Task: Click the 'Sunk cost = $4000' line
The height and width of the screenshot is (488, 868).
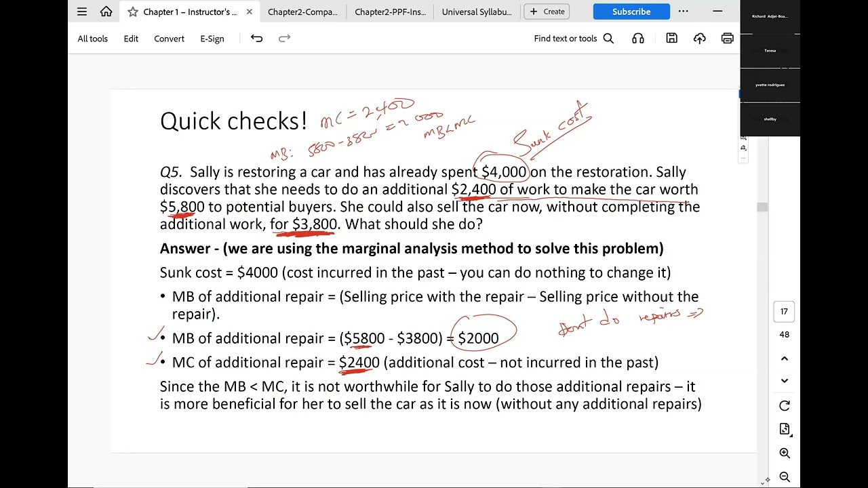Action: (415, 272)
